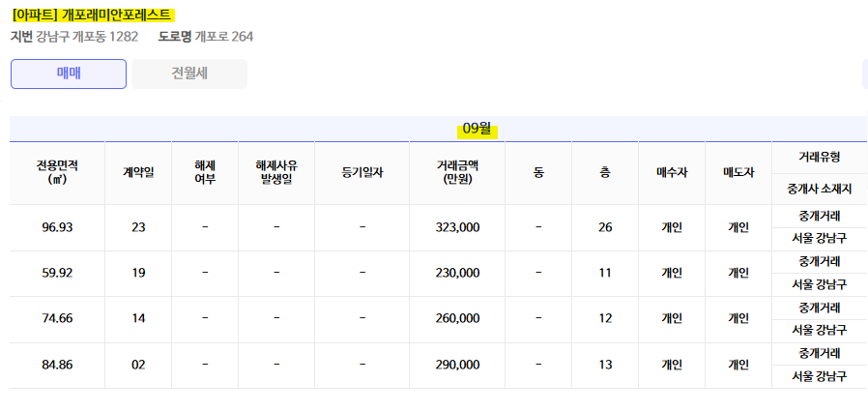Click the 전용면적 column header
This screenshot has height=412, width=868.
click(x=57, y=172)
